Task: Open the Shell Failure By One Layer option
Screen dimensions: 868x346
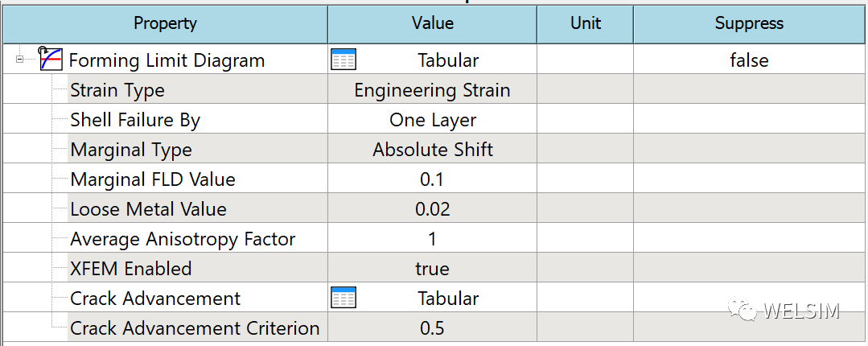Action: (432, 120)
